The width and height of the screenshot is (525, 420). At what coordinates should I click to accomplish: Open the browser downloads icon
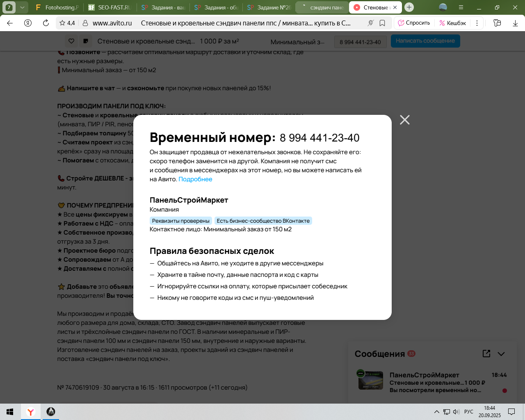515,23
